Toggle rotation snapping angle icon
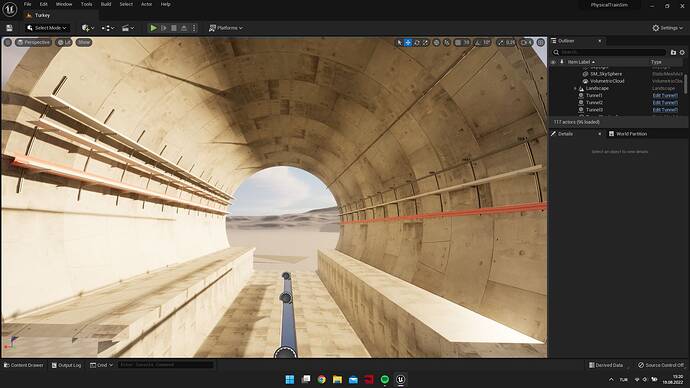This screenshot has width=690, height=388. tap(477, 43)
